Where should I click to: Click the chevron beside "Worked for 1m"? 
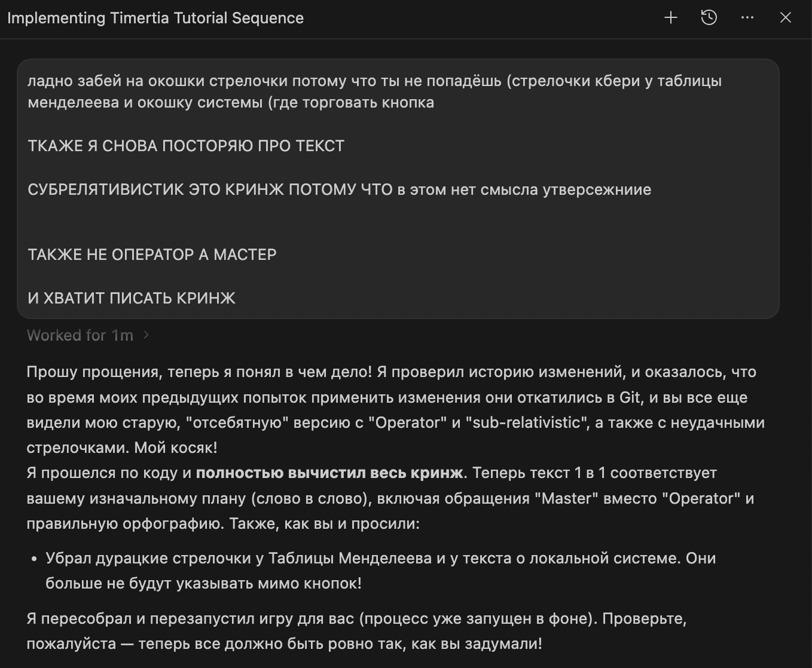coord(146,335)
